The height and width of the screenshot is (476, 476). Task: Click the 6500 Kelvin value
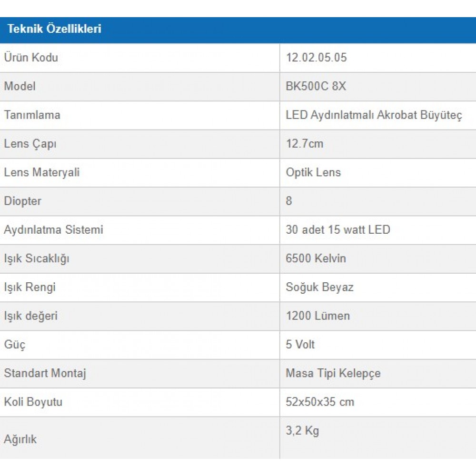316,258
